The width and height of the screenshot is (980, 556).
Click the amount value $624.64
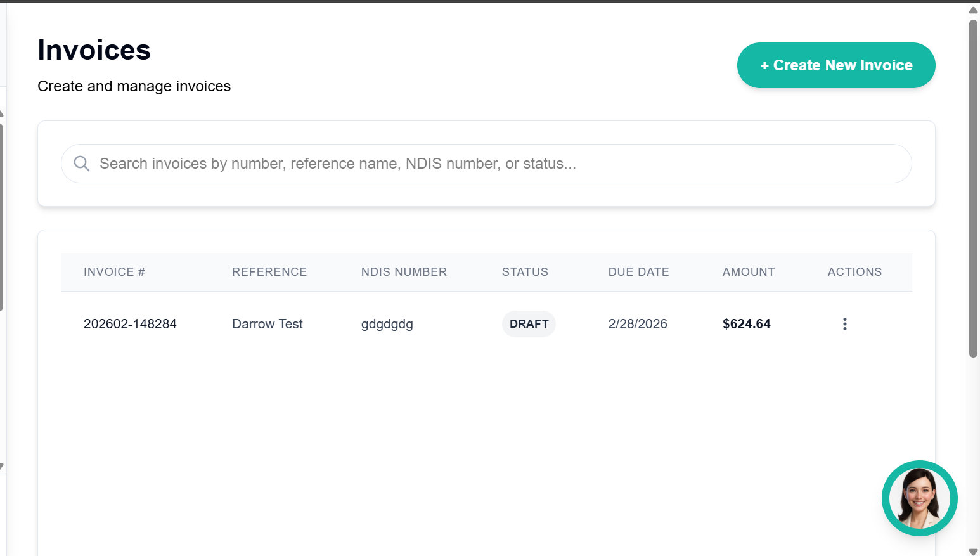coord(746,323)
